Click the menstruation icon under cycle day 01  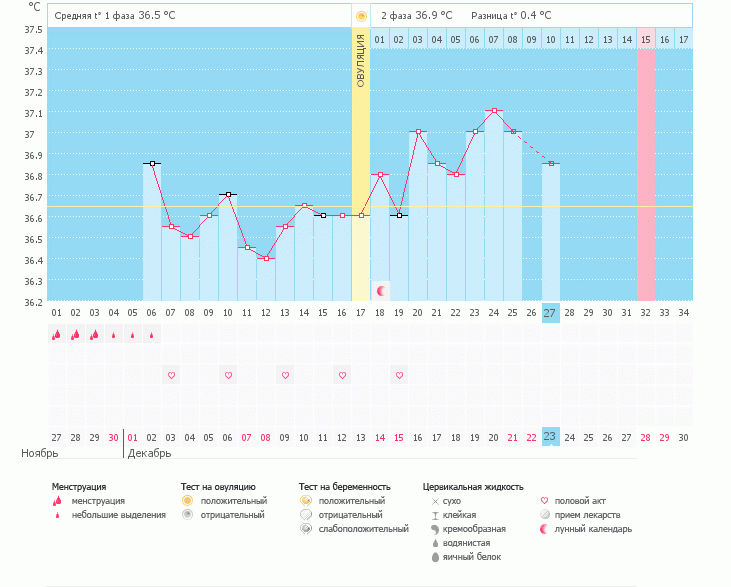56,335
